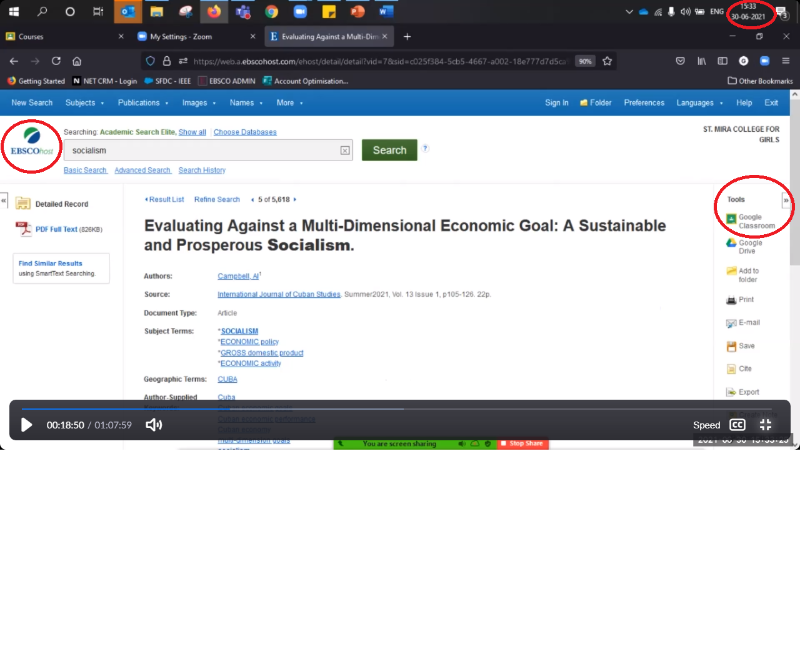The image size is (800, 672).
Task: Follow the SOCIALISM subject term link
Action: click(239, 331)
